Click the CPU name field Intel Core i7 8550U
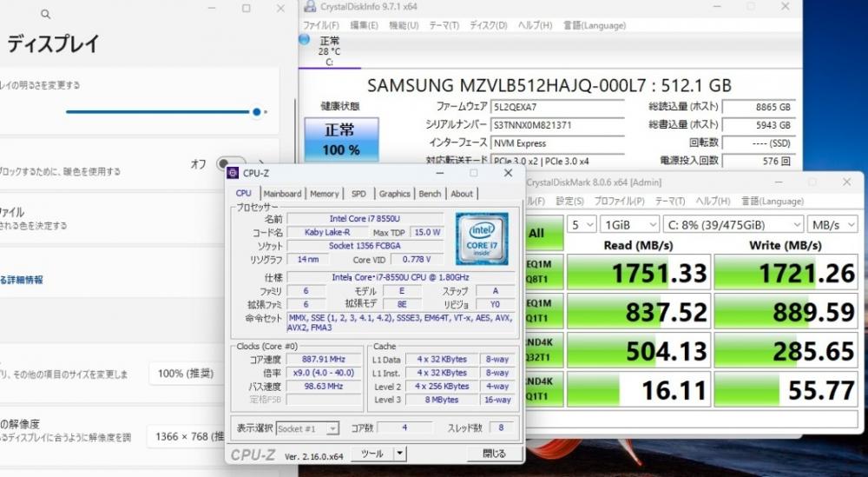This screenshot has height=477, width=868. (365, 219)
